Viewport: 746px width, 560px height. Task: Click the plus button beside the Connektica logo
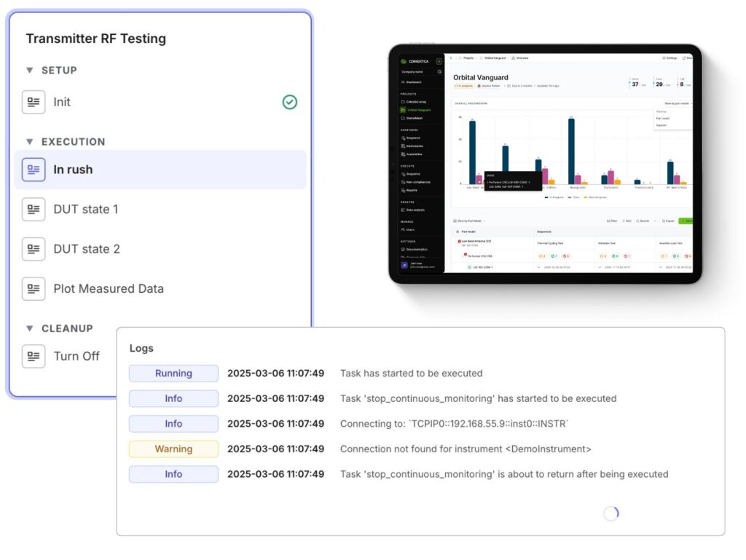pyautogui.click(x=439, y=61)
